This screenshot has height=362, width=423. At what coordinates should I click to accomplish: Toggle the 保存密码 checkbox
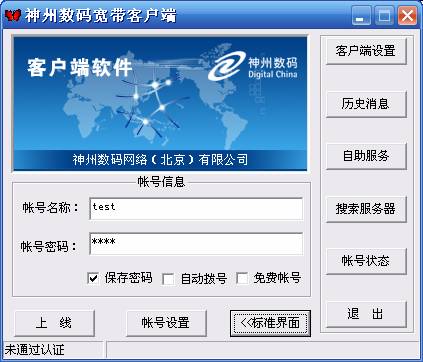[x=93, y=278]
